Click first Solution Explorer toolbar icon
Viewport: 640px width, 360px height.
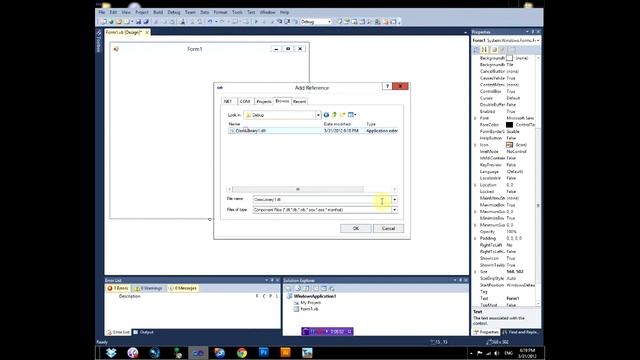(x=288, y=289)
